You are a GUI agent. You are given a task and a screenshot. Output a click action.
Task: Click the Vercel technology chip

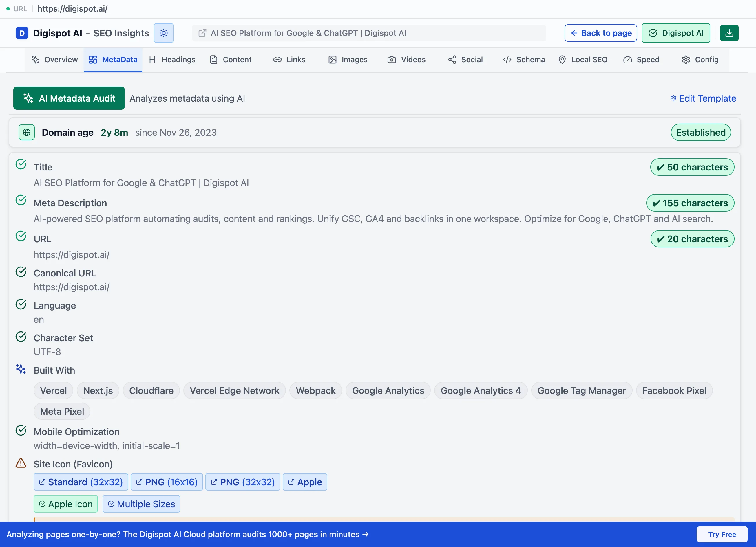click(x=53, y=390)
